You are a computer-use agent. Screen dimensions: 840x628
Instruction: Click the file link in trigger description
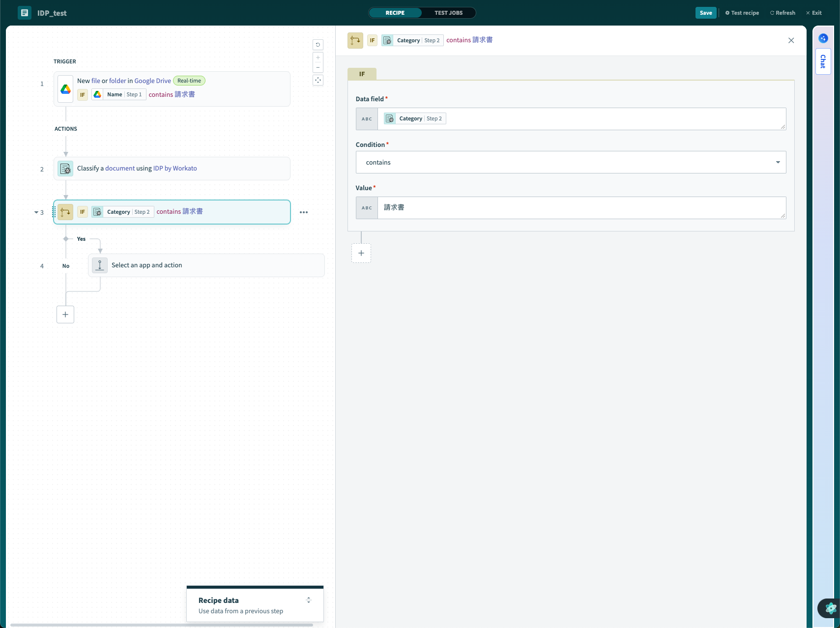96,81
